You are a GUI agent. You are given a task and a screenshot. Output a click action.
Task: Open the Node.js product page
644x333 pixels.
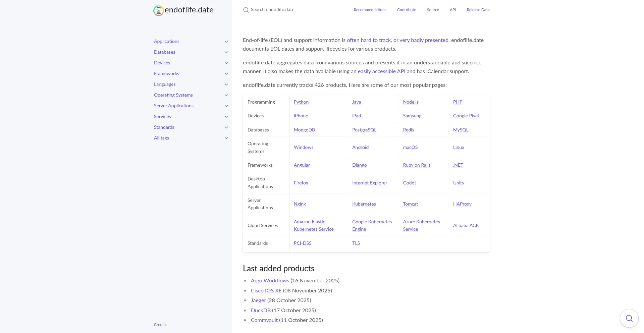pos(411,102)
